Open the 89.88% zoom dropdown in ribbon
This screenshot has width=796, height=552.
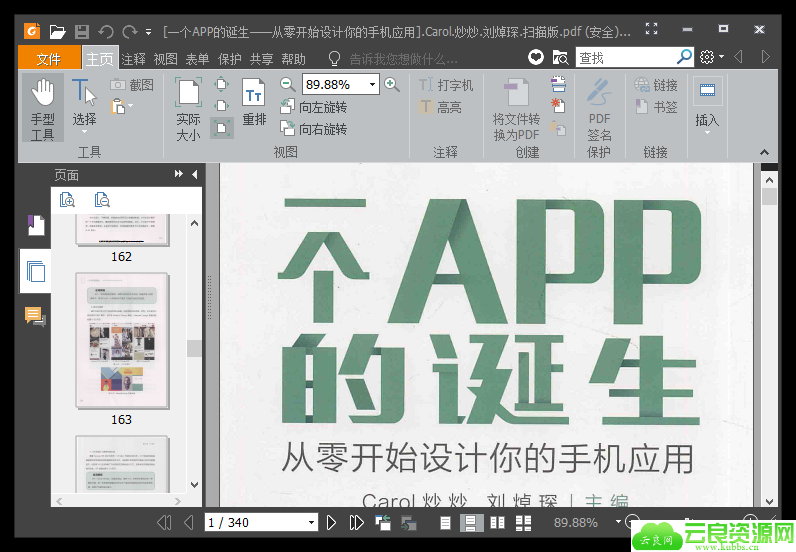pyautogui.click(x=373, y=84)
